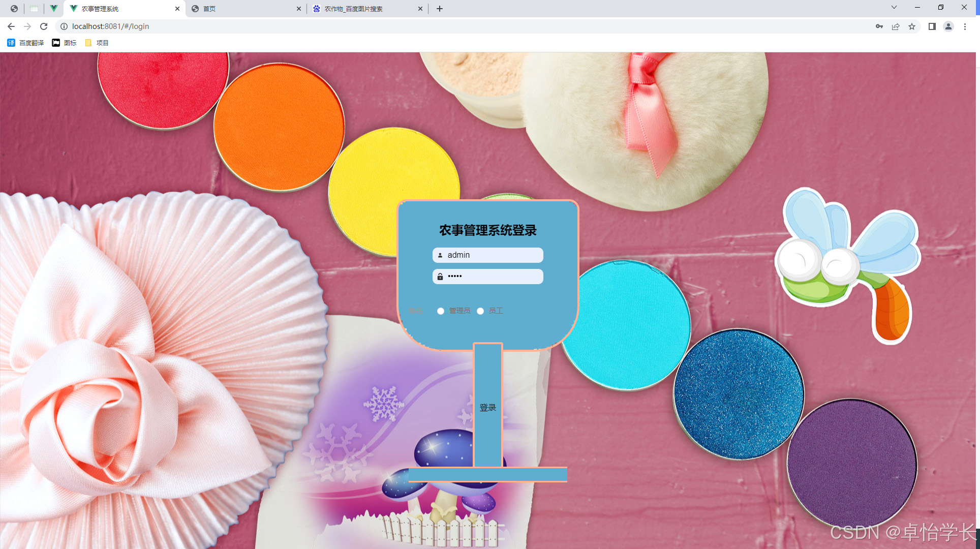Open the user profile avatar icon
The width and height of the screenshot is (980, 549).
pyautogui.click(x=948, y=26)
